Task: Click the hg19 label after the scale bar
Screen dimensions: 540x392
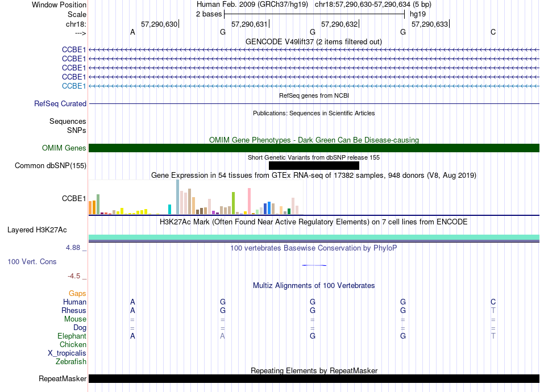Action: (x=418, y=14)
